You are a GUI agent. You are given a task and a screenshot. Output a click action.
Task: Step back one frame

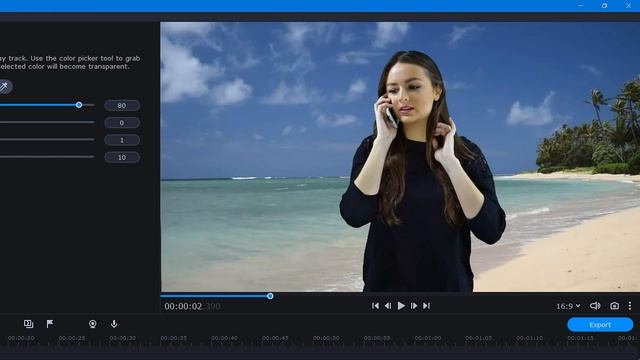388,306
